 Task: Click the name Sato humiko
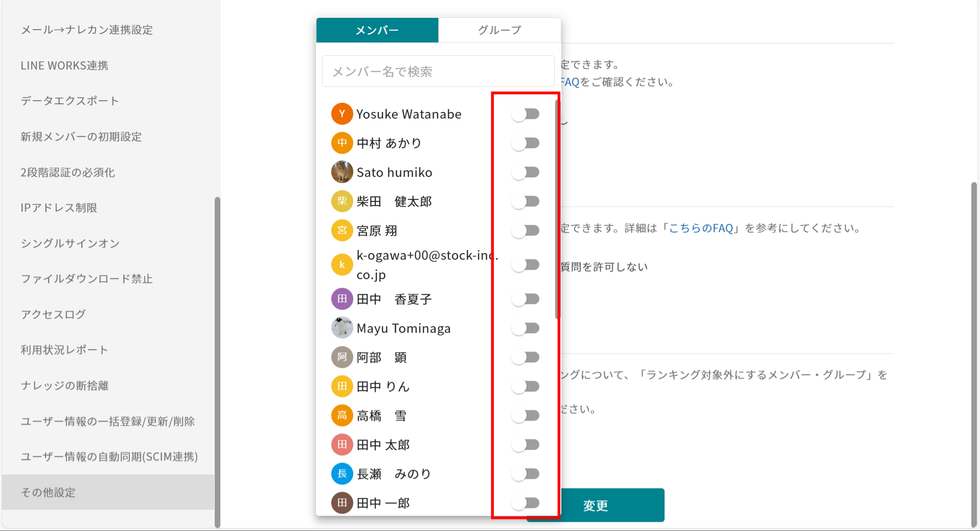pos(395,172)
